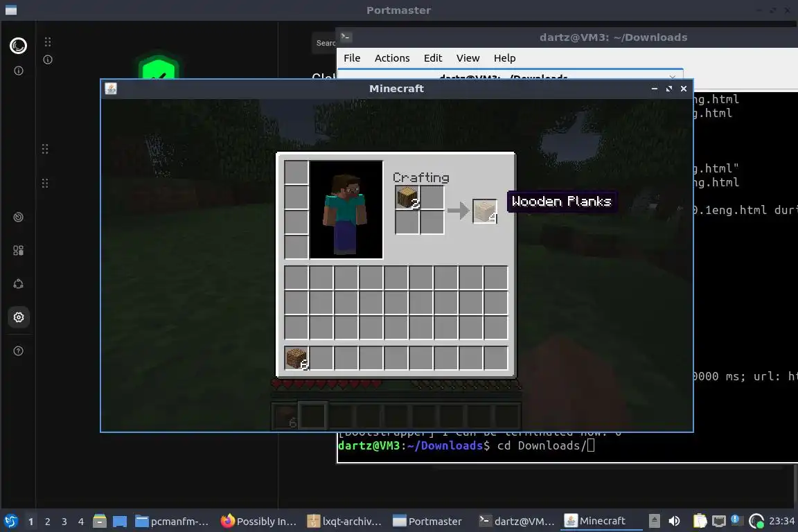Image resolution: width=798 pixels, height=532 pixels.
Task: Click the Steve player character preview
Action: pos(346,210)
